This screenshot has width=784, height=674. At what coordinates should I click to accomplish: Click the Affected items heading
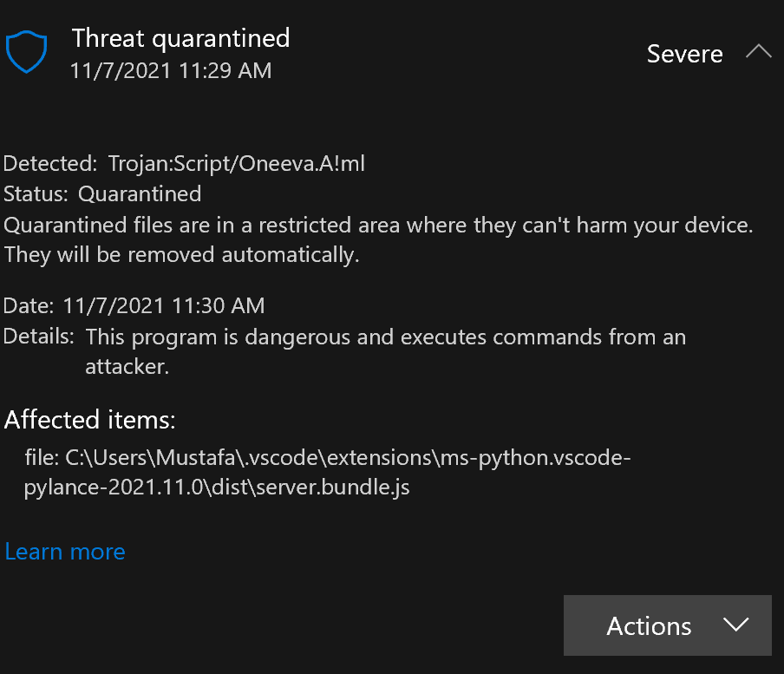pos(88,420)
